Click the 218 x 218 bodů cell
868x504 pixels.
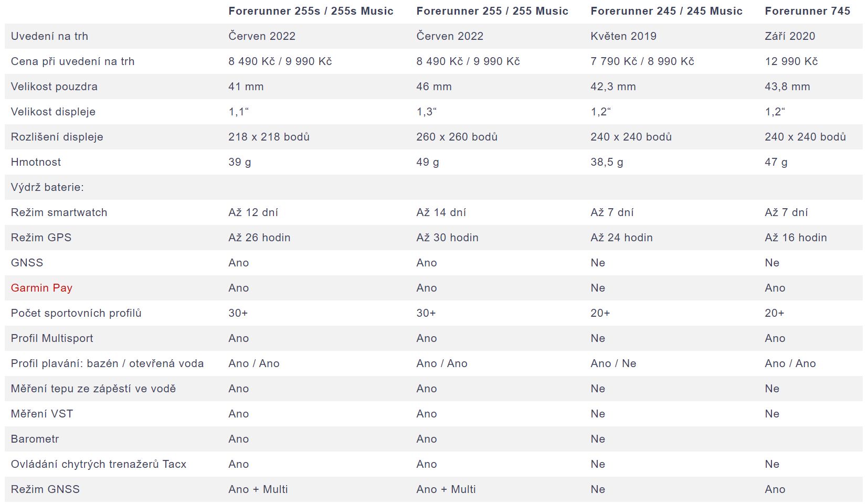click(269, 137)
